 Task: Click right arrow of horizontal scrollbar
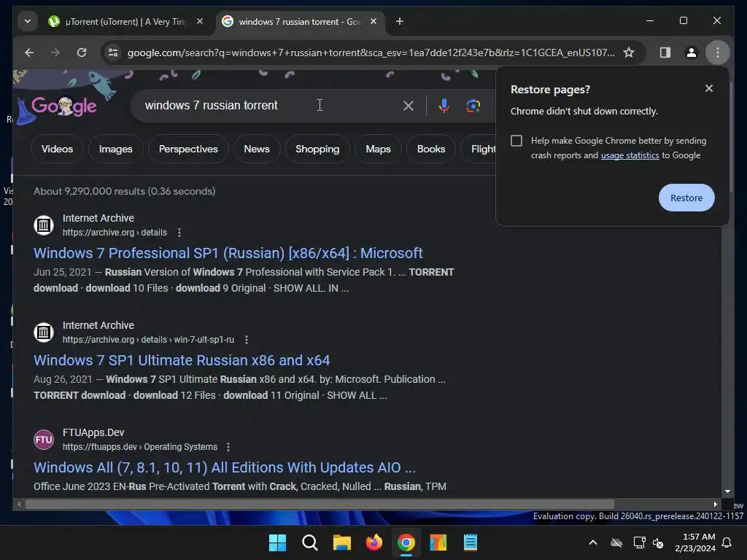715,505
